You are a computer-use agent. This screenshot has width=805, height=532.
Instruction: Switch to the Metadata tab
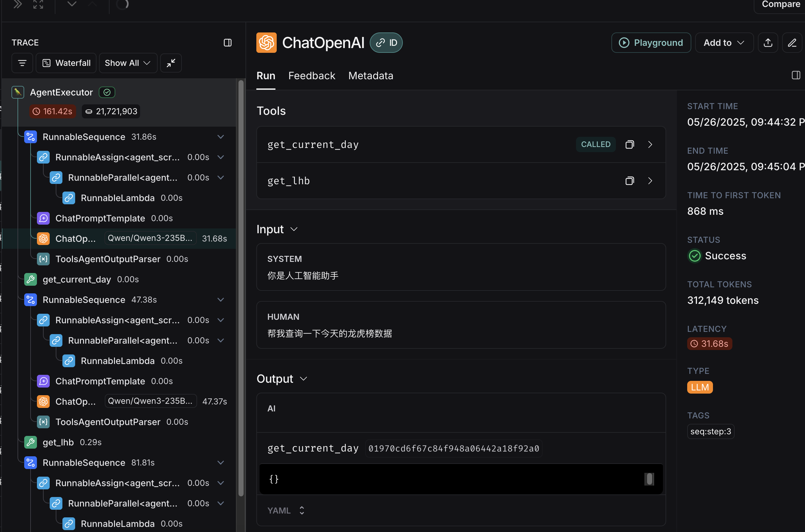click(x=370, y=76)
